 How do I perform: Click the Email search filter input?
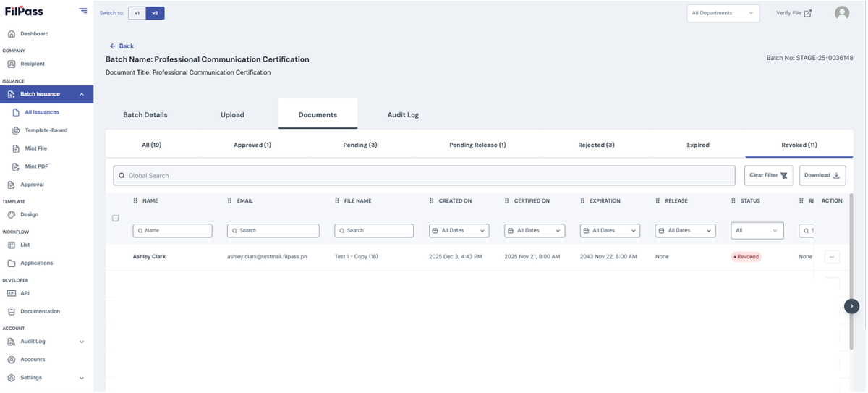tap(273, 230)
